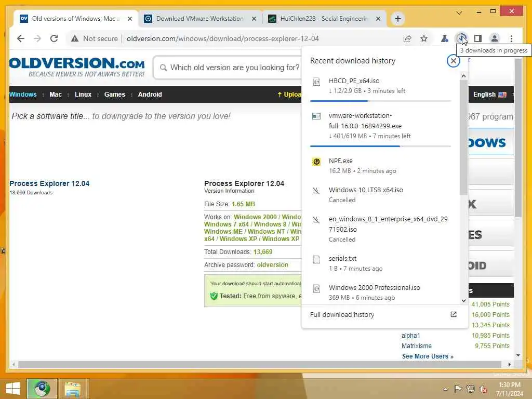
Task: Click the network tray icon
Action: tap(471, 389)
